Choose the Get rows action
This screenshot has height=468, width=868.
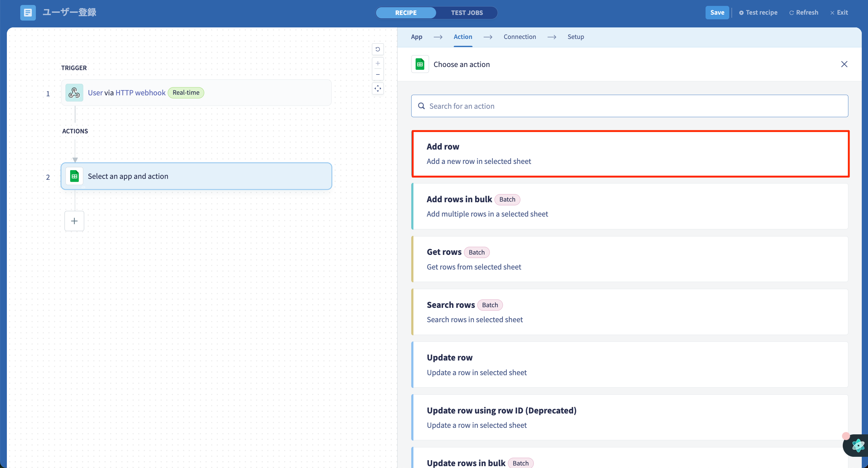(x=629, y=259)
